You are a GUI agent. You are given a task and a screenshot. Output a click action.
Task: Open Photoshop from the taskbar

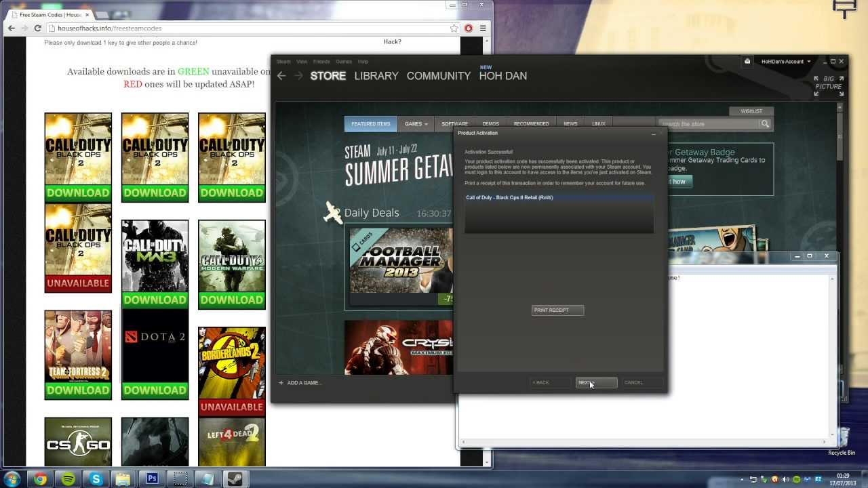pos(152,479)
